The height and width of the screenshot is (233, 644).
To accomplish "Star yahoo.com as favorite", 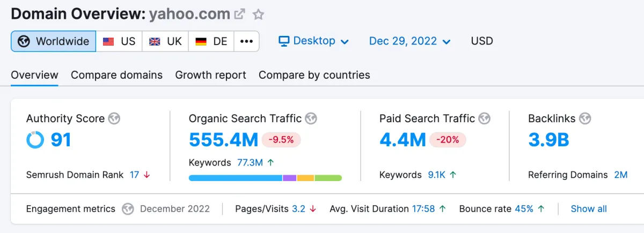I will (x=259, y=14).
